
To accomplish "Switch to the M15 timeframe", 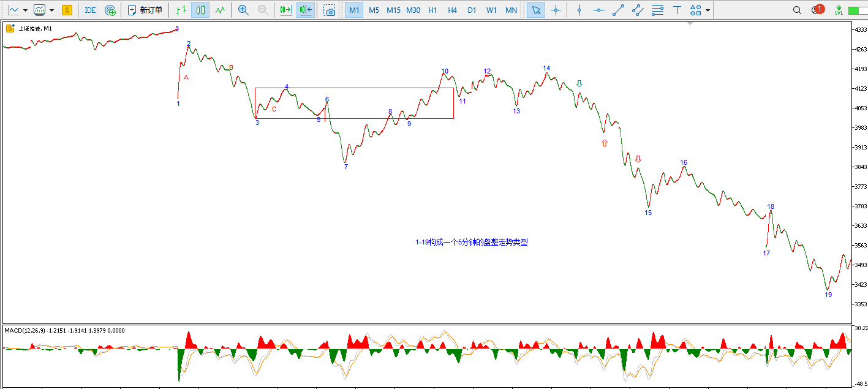I will click(x=393, y=10).
